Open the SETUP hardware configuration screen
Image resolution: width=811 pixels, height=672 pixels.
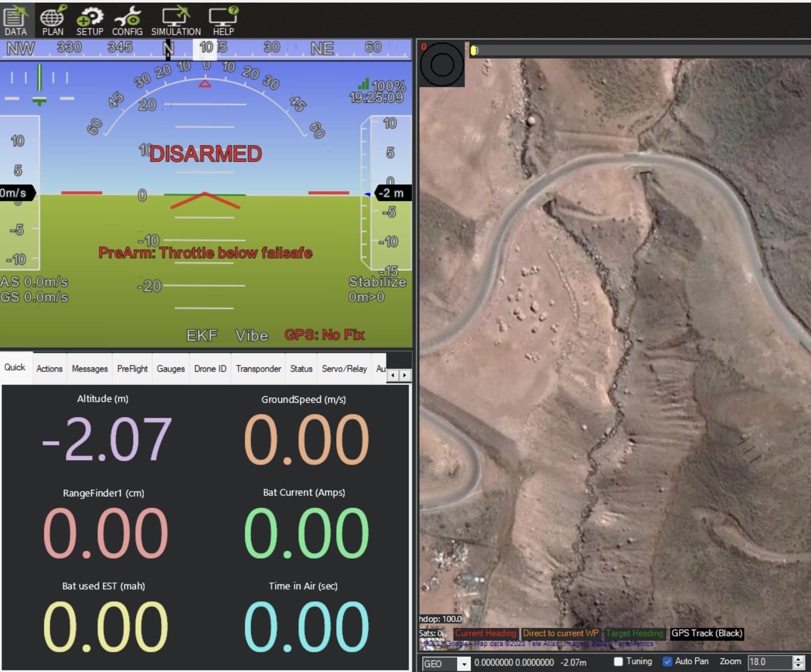click(x=90, y=21)
